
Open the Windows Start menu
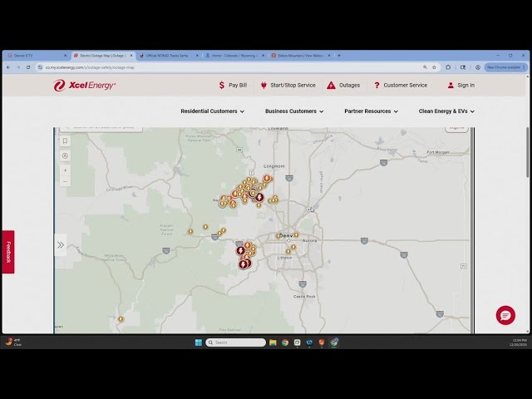(199, 342)
